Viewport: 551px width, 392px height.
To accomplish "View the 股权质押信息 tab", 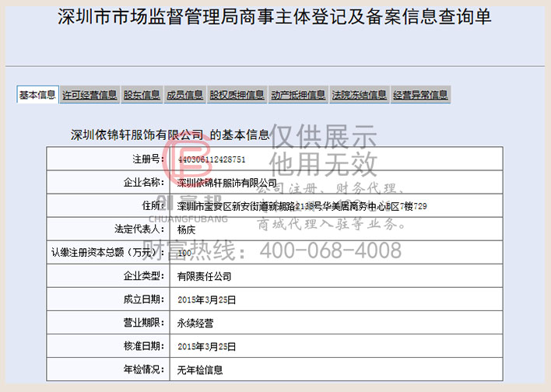I will click(x=237, y=95).
